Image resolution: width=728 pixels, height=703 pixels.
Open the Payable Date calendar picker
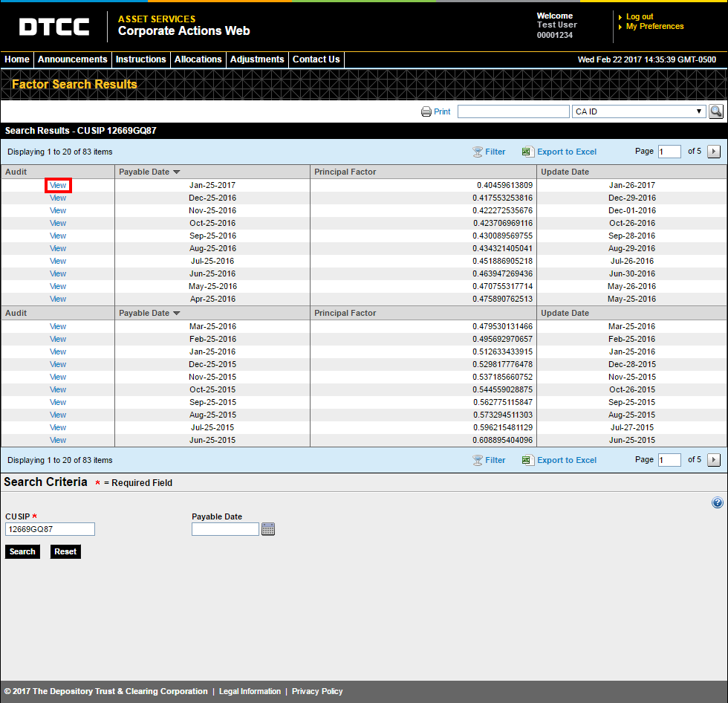click(268, 529)
